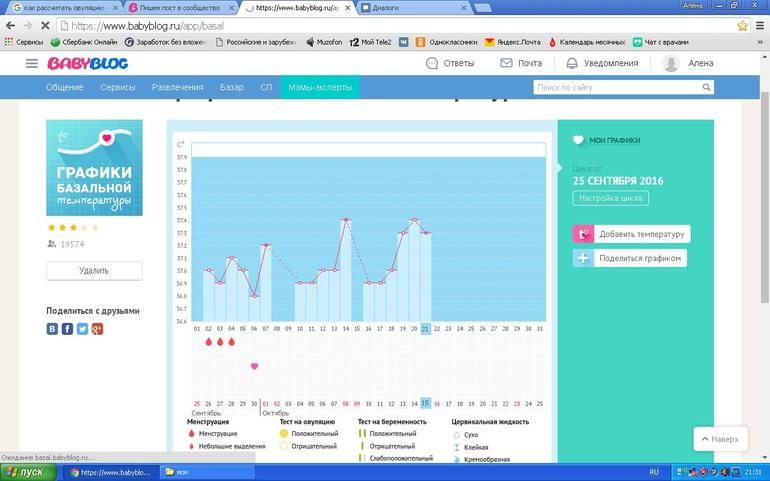Share chart via Facebook icon
Viewport: 770px width, 481px height.
coord(67,329)
